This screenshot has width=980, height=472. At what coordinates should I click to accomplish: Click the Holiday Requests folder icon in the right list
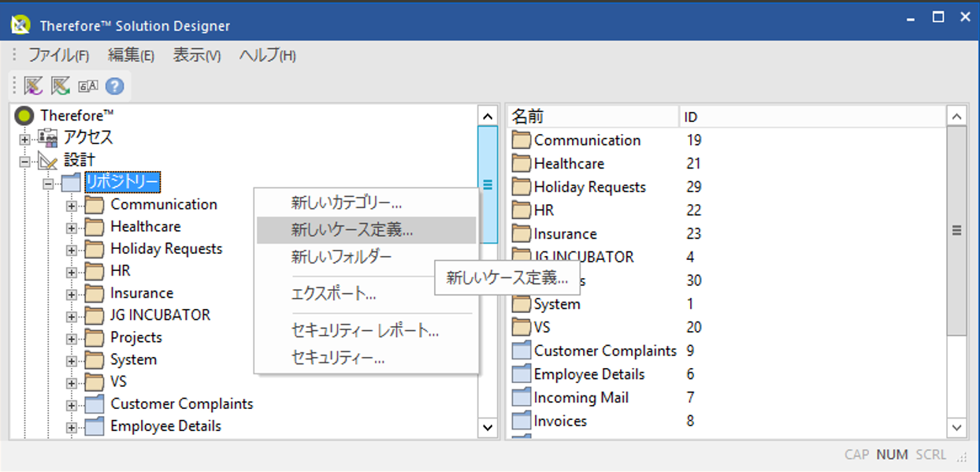click(522, 188)
